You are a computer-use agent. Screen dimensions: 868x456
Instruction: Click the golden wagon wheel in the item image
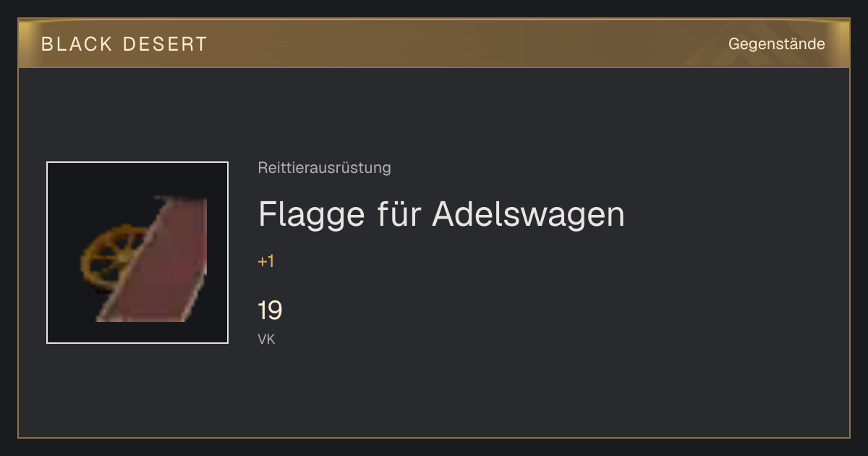coord(109,259)
